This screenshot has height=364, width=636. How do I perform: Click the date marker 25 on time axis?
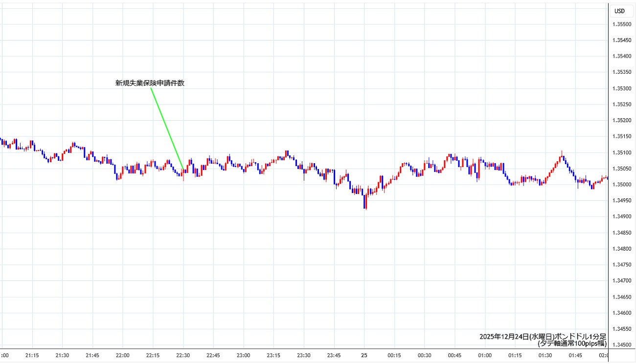[x=364, y=355]
